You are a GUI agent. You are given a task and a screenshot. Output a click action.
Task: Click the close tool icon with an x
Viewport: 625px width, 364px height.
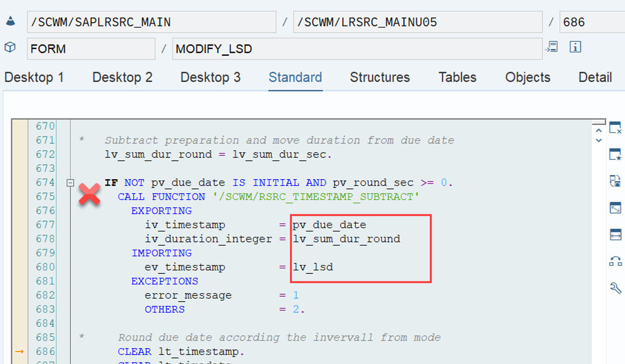coord(615,128)
